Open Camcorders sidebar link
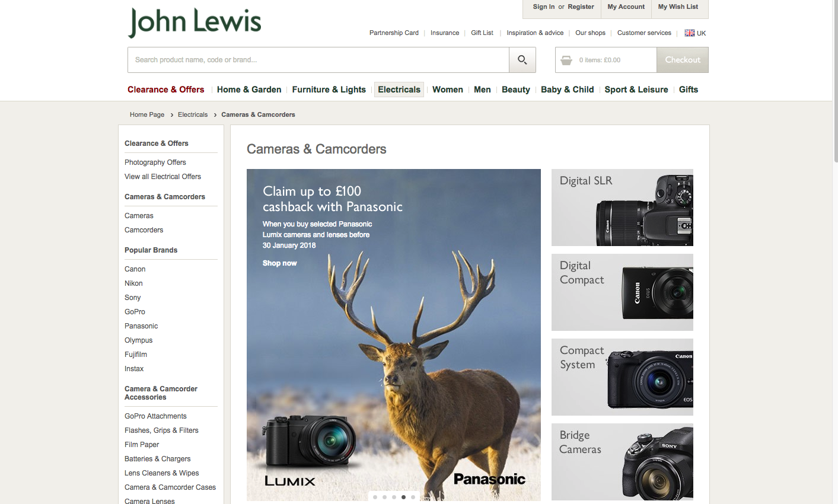 pos(144,230)
